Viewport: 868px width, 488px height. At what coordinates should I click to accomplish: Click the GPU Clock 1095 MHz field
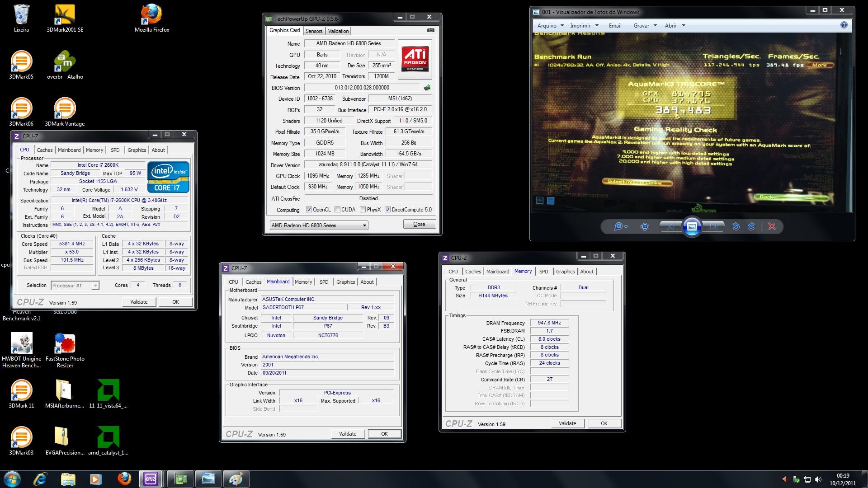(318, 176)
